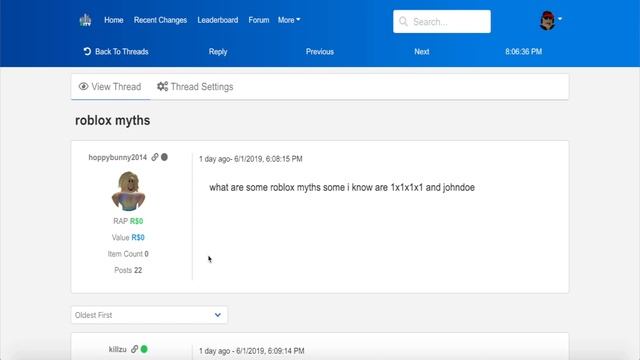Click the site logo icon
Screen dimensions: 640x360
tap(85, 20)
